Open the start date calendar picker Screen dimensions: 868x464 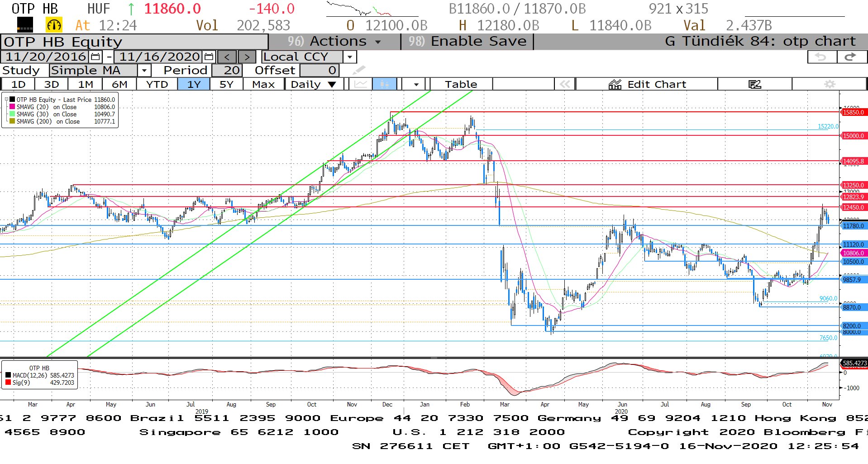point(95,57)
